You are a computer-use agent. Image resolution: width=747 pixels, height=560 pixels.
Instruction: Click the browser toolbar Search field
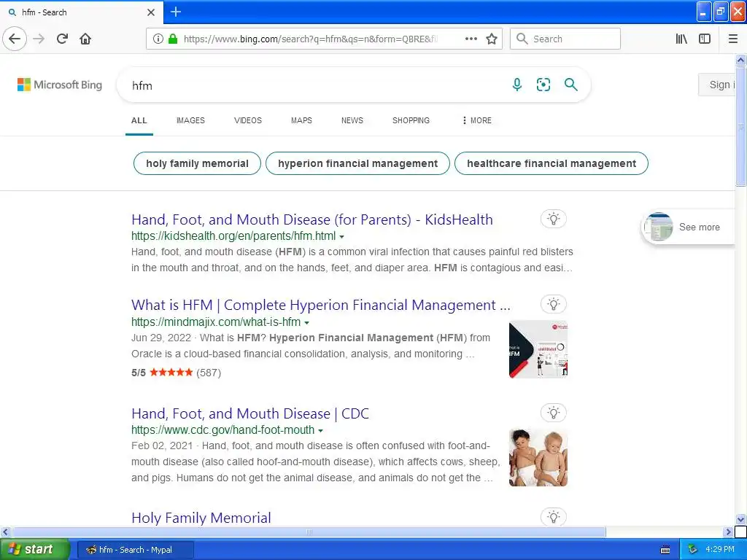pos(565,39)
